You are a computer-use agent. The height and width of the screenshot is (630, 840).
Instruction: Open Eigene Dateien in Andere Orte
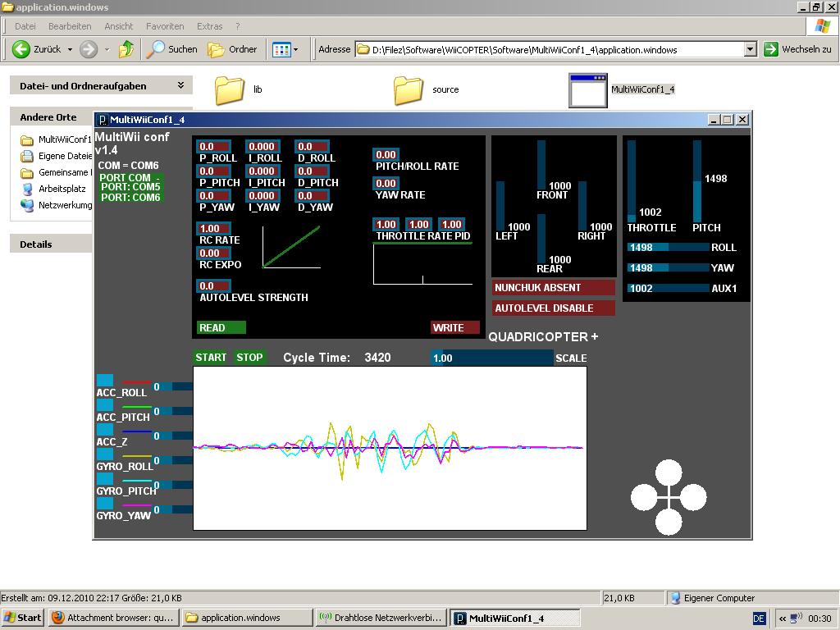[57, 156]
